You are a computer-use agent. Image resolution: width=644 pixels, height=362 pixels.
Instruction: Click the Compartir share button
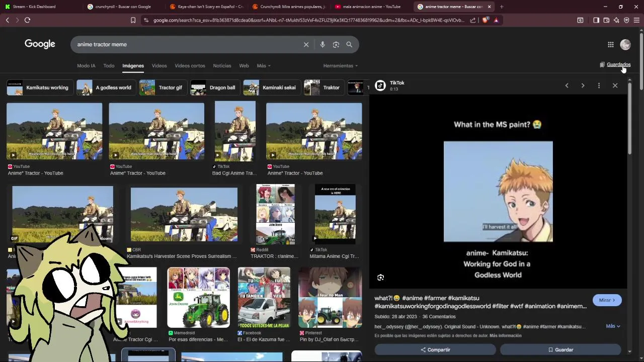[x=435, y=349]
